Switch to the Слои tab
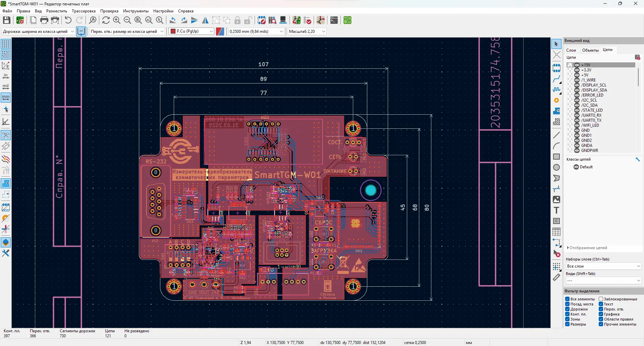This screenshot has width=644, height=346. point(571,50)
